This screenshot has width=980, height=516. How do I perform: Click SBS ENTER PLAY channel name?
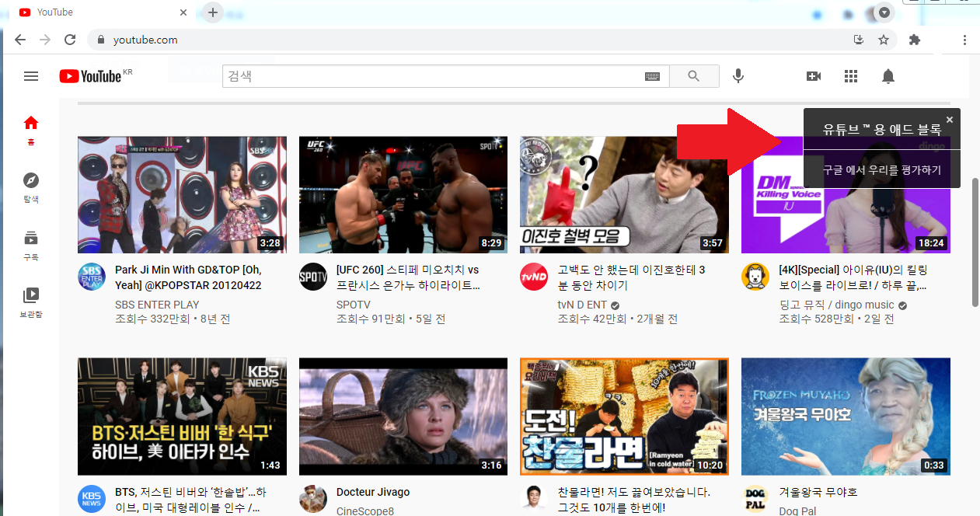pos(157,305)
